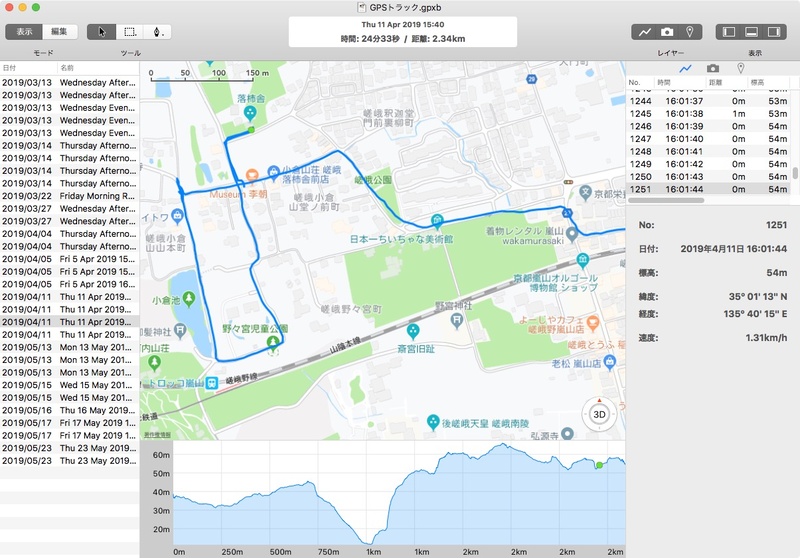The height and width of the screenshot is (558, 800).
Task: Sort track list by 日付 column header
Action: pyautogui.click(x=29, y=68)
